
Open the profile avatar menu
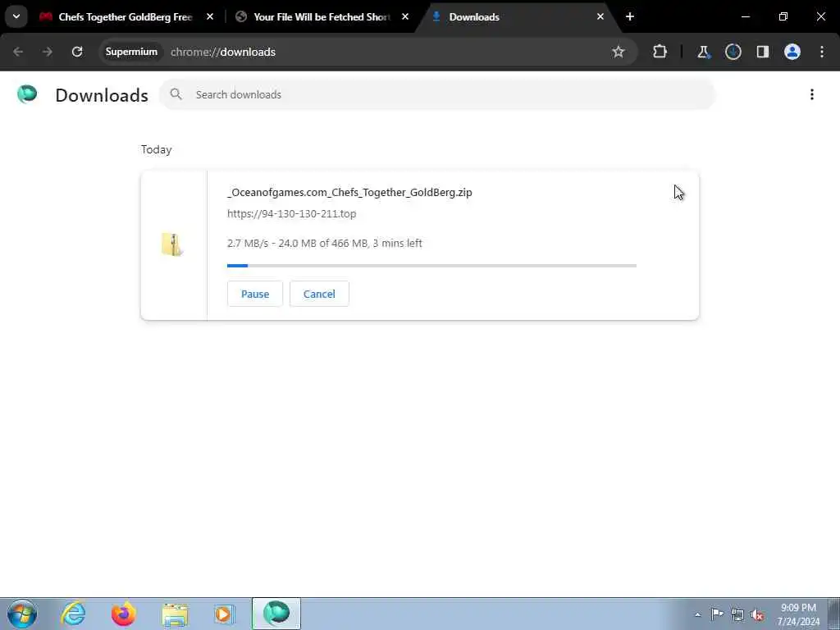pos(792,52)
